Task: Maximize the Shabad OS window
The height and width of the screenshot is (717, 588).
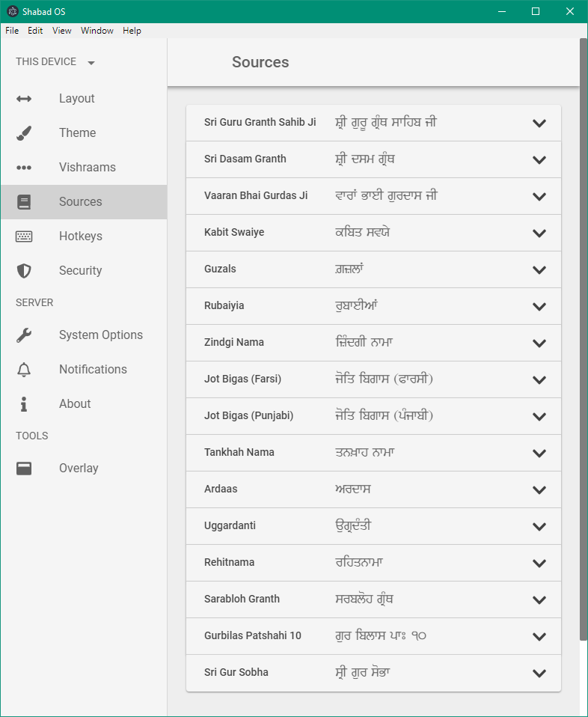Action: tap(536, 11)
